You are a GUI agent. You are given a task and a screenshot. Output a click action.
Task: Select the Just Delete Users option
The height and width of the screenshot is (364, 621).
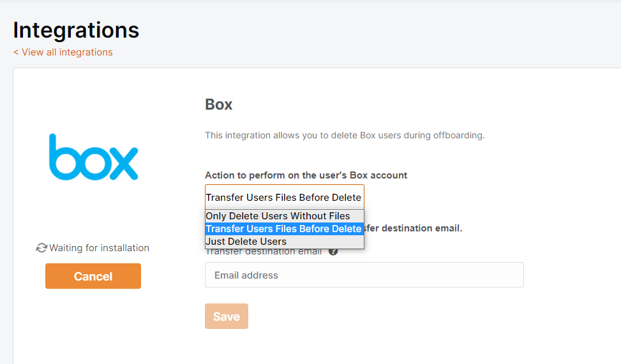[x=285, y=242]
